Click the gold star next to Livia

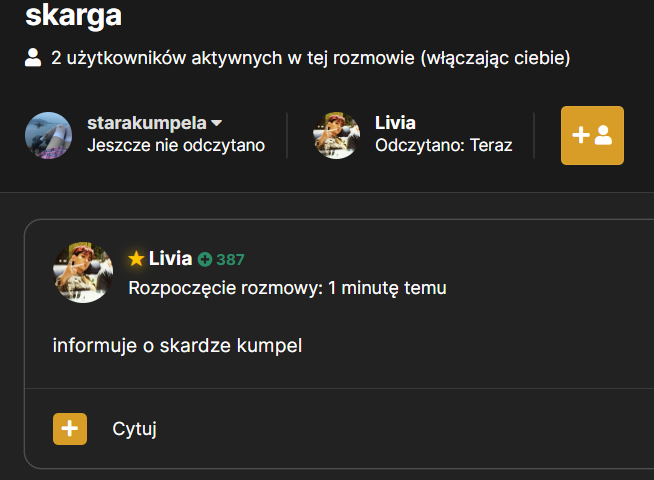(x=136, y=259)
